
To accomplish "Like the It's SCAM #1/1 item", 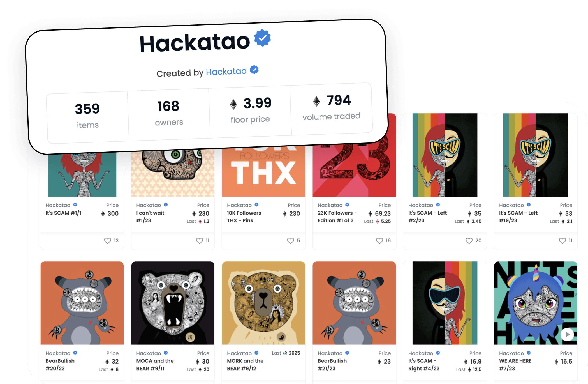I will pos(108,241).
